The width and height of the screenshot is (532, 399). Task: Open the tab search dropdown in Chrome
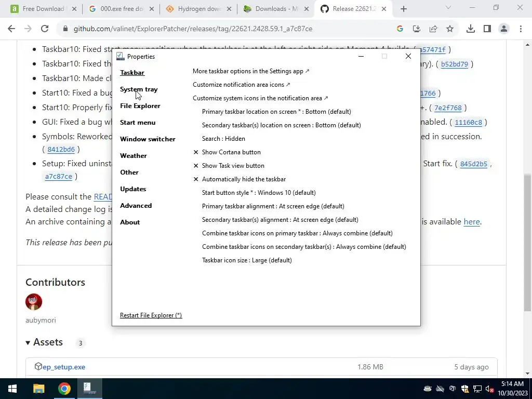point(448,7)
